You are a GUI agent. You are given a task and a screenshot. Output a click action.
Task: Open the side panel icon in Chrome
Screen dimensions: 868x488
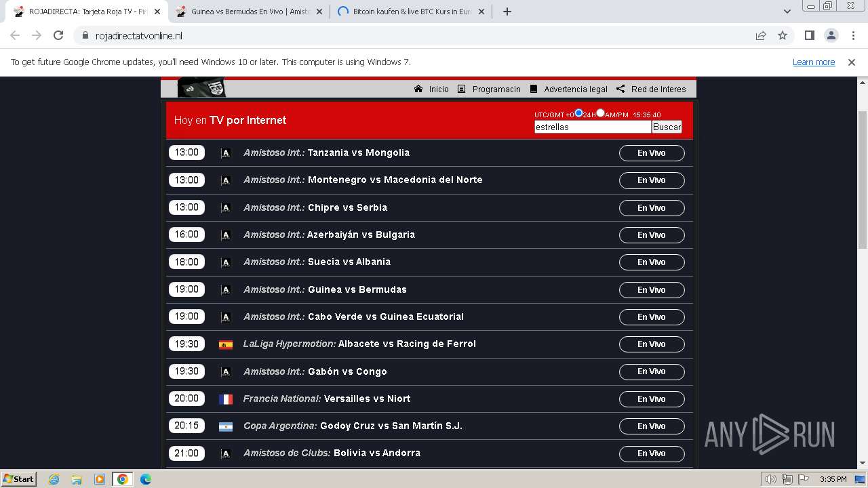(809, 35)
